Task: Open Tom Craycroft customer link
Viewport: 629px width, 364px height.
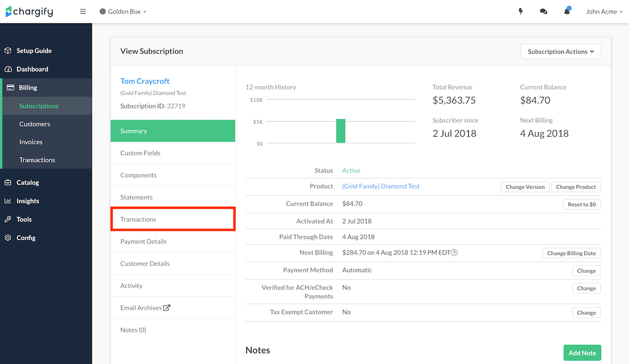Action: click(145, 81)
